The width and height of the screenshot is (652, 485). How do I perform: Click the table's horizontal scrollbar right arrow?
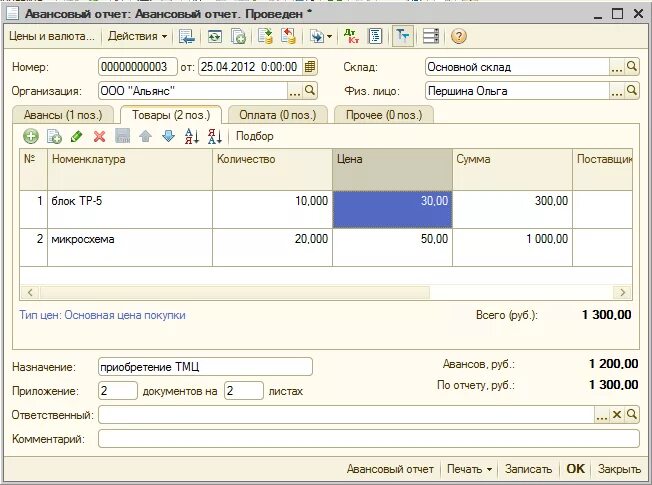click(622, 292)
